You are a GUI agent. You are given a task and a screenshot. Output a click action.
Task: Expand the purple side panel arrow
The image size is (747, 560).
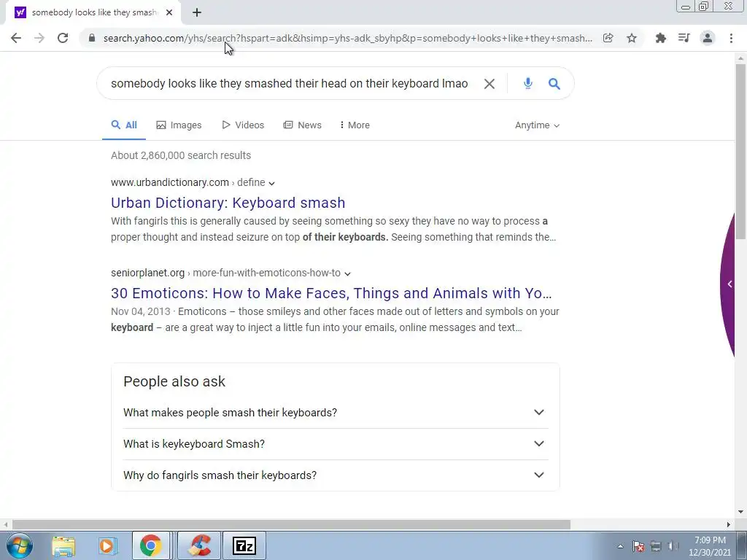[x=729, y=284]
